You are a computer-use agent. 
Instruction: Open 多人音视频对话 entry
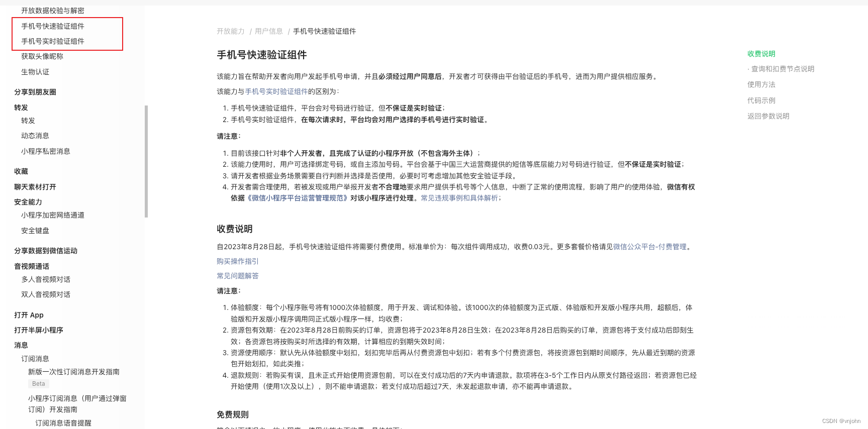tap(46, 279)
